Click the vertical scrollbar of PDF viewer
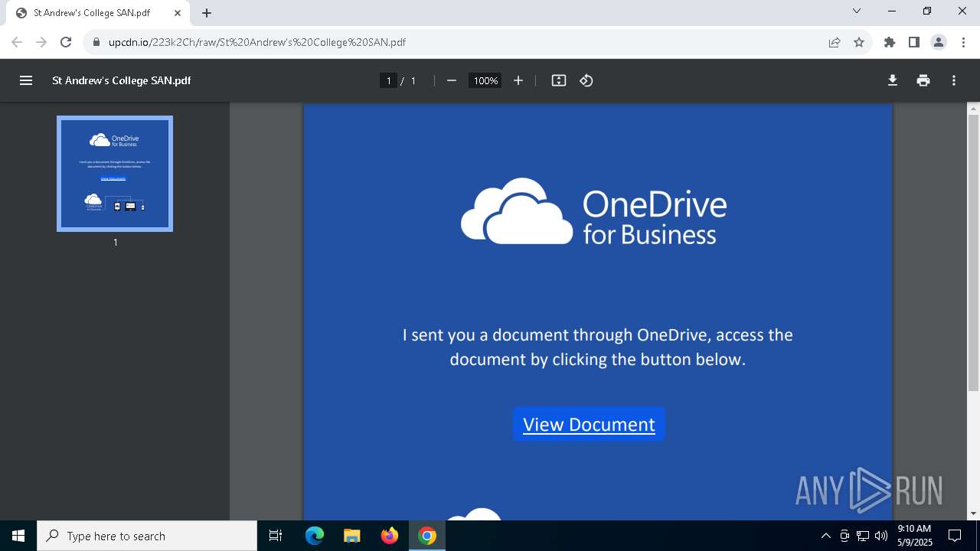Image resolution: width=980 pixels, height=551 pixels. coord(973,253)
